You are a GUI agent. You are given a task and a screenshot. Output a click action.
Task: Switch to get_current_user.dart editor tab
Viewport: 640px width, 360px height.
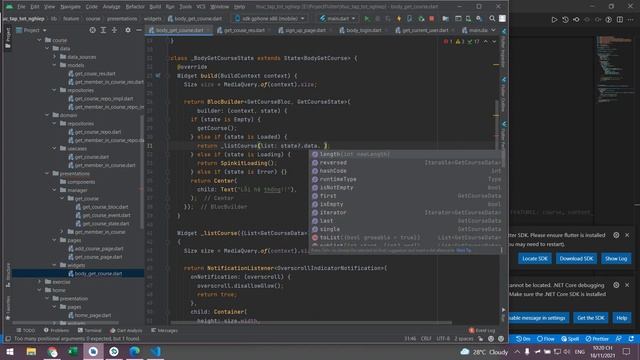tap(423, 30)
